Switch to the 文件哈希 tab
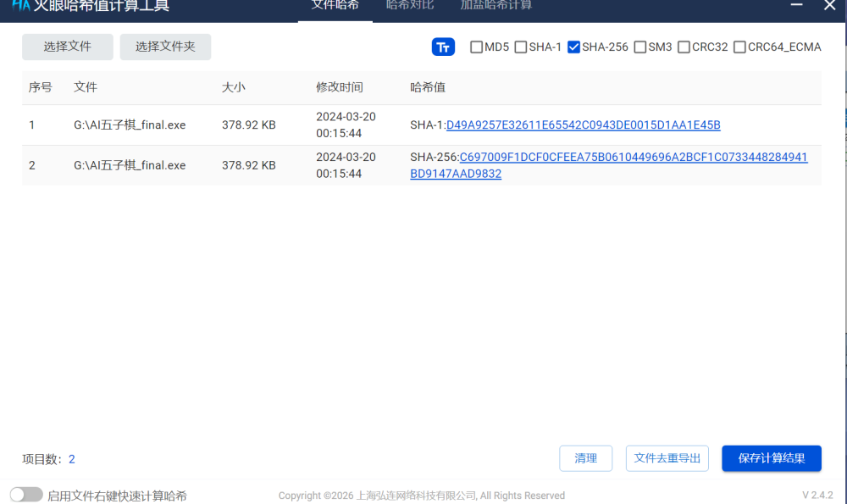847x504 pixels. point(335,5)
